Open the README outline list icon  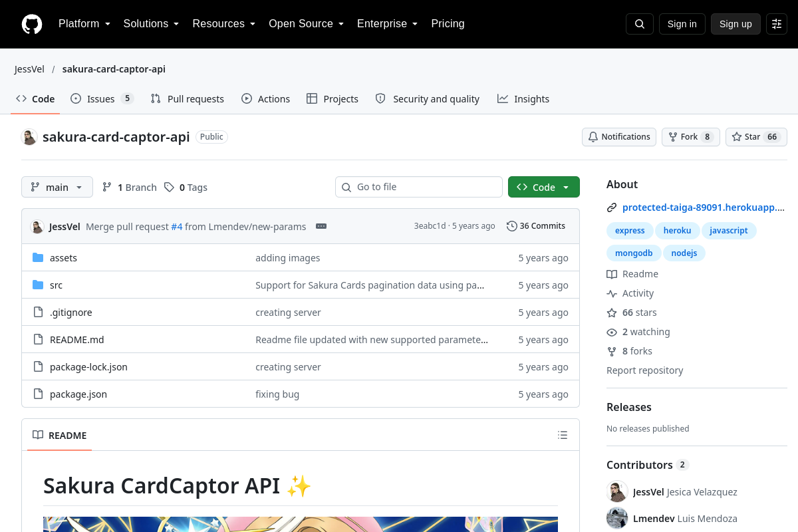563,436
